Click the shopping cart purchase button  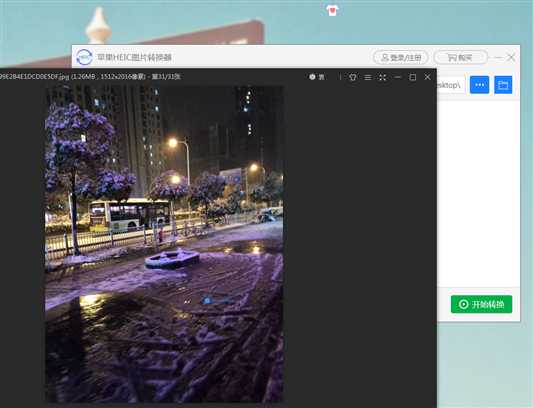point(461,57)
